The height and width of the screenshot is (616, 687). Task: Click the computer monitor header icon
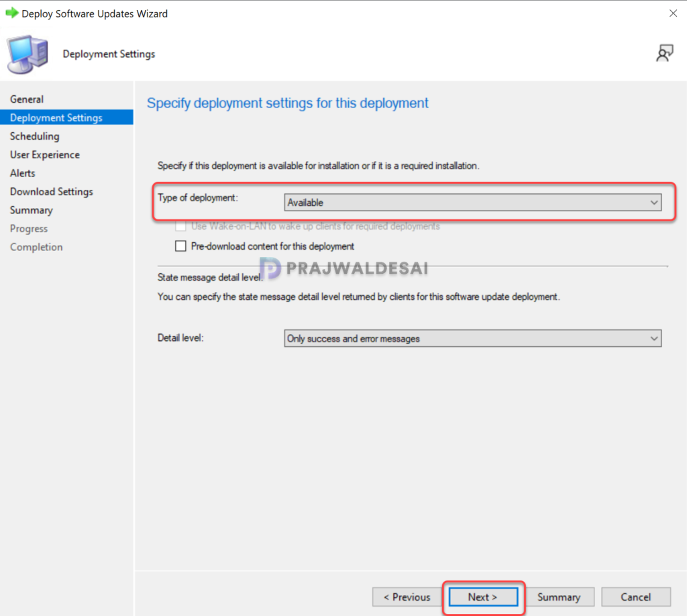pyautogui.click(x=28, y=54)
